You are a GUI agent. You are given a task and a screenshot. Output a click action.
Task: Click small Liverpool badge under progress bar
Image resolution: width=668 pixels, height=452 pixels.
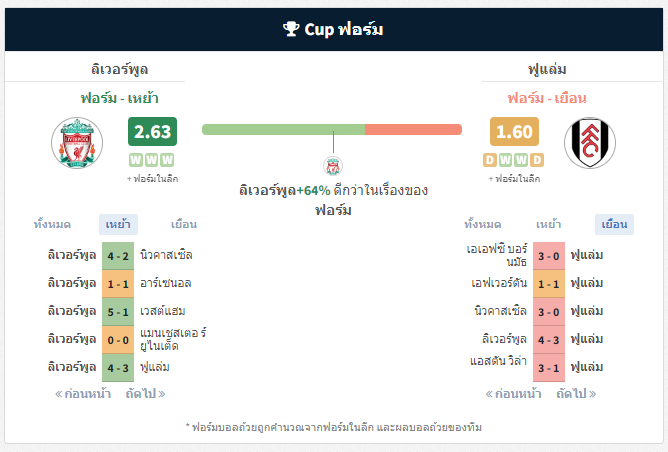pyautogui.click(x=333, y=166)
